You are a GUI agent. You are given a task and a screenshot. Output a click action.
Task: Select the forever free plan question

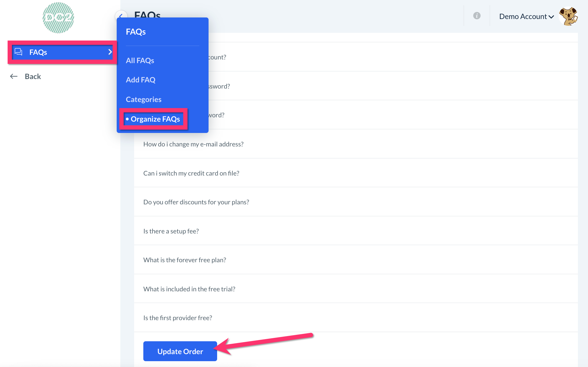184,260
